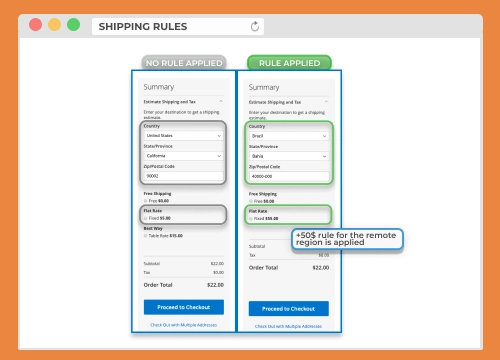Select Free $0.00 shipping in left panel
This screenshot has height=360, width=500.
tap(145, 201)
